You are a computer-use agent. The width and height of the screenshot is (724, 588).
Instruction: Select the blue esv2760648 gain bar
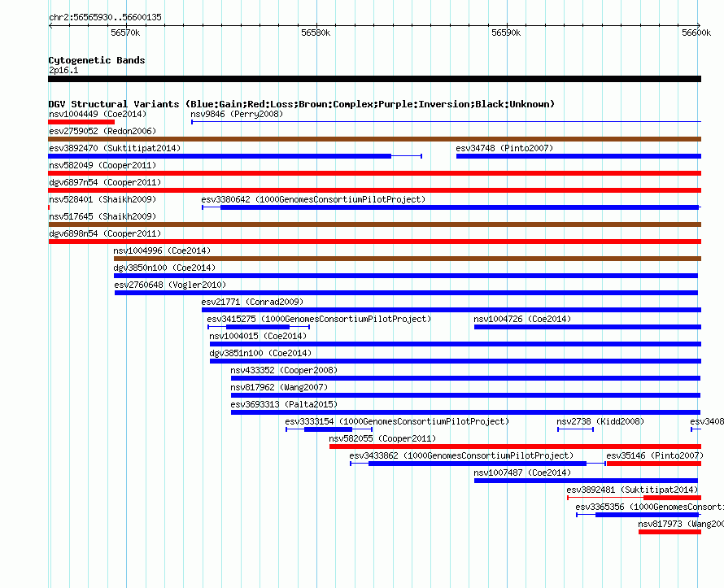pyautogui.click(x=406, y=293)
